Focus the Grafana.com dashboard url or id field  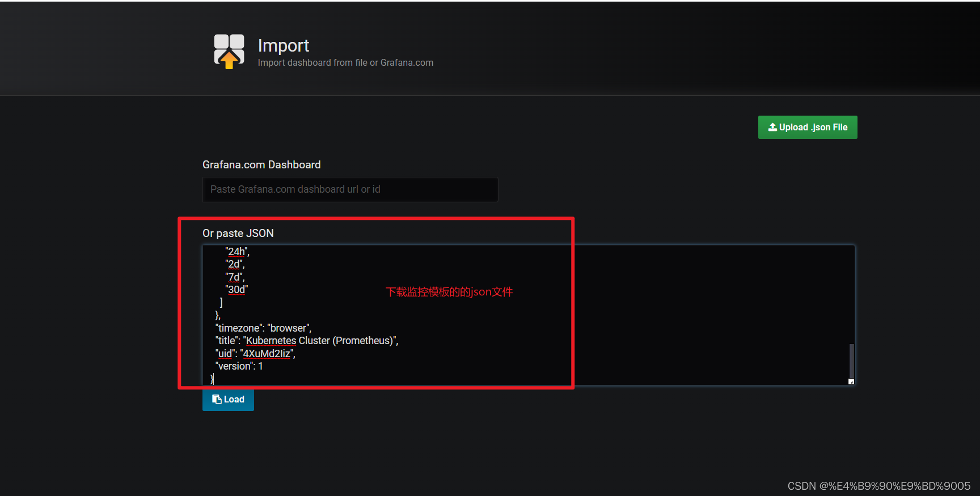coord(350,189)
